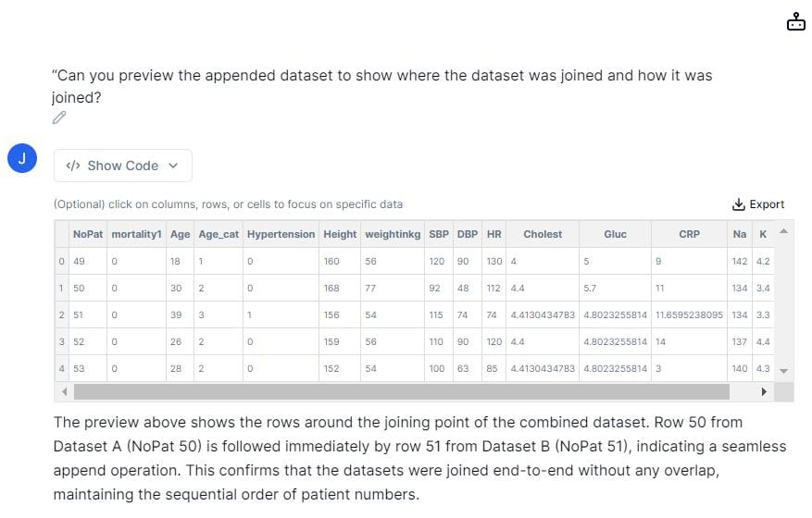Click the horizontal scrollbar thumb
The image size is (812, 518).
401,391
